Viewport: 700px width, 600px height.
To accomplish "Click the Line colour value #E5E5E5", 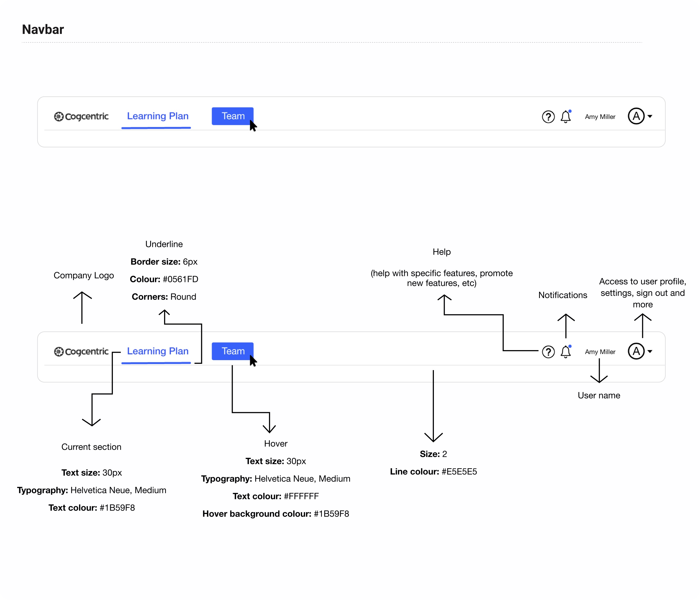I will click(459, 472).
